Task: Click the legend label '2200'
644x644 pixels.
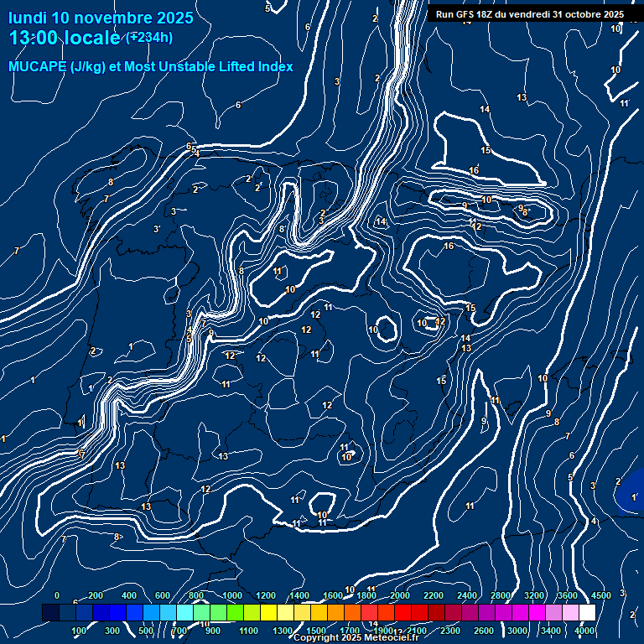Action: click(x=434, y=595)
